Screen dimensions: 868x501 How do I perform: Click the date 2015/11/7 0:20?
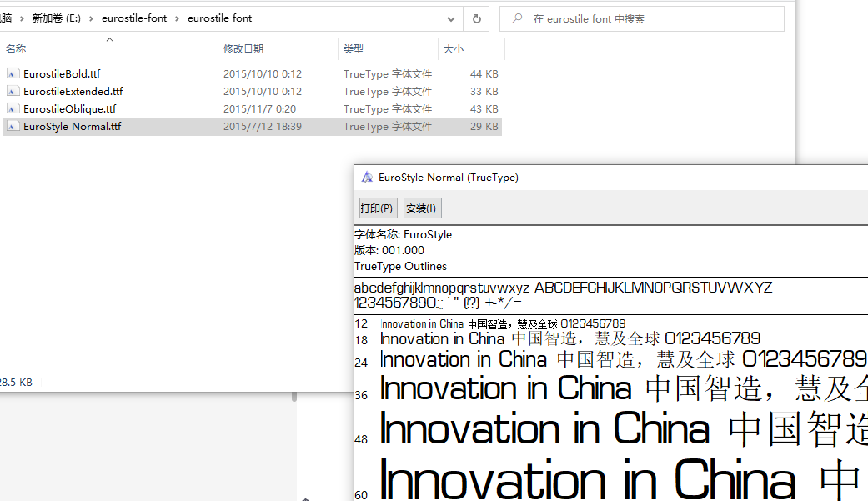click(x=259, y=109)
